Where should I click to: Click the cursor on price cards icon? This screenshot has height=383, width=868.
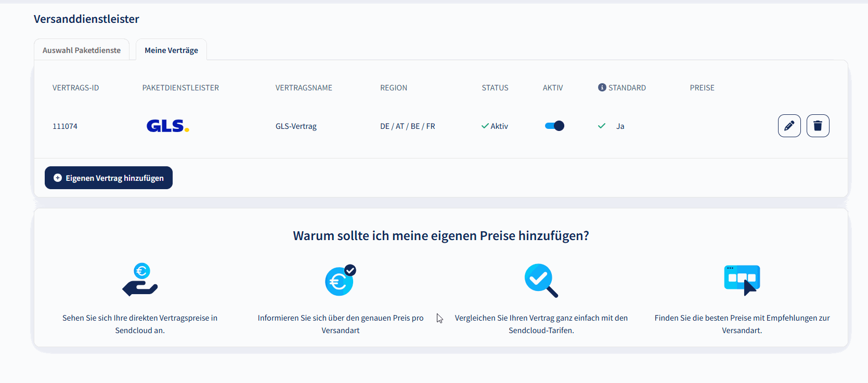click(742, 280)
